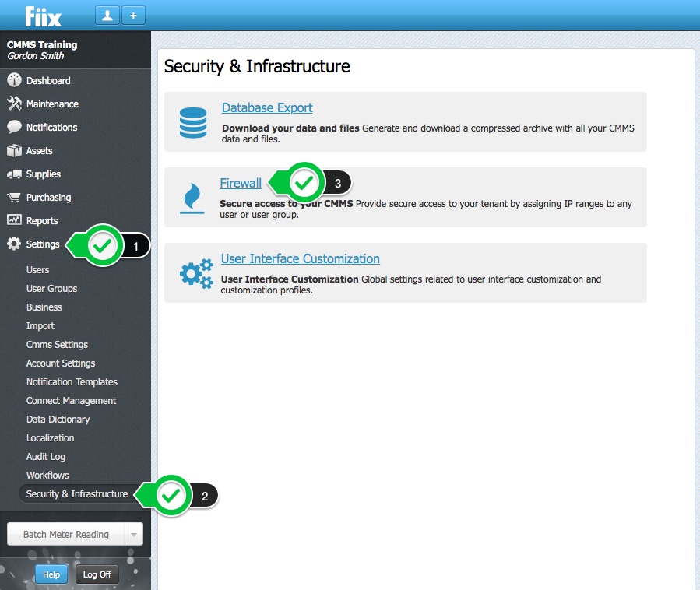700x590 pixels.
Task: Click the Dashboard gauge icon
Action: (14, 80)
